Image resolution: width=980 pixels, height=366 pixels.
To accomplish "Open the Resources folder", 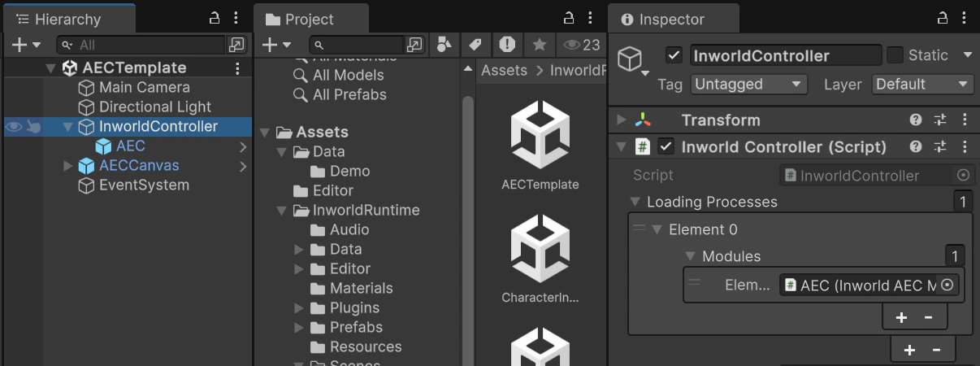I will coord(366,346).
